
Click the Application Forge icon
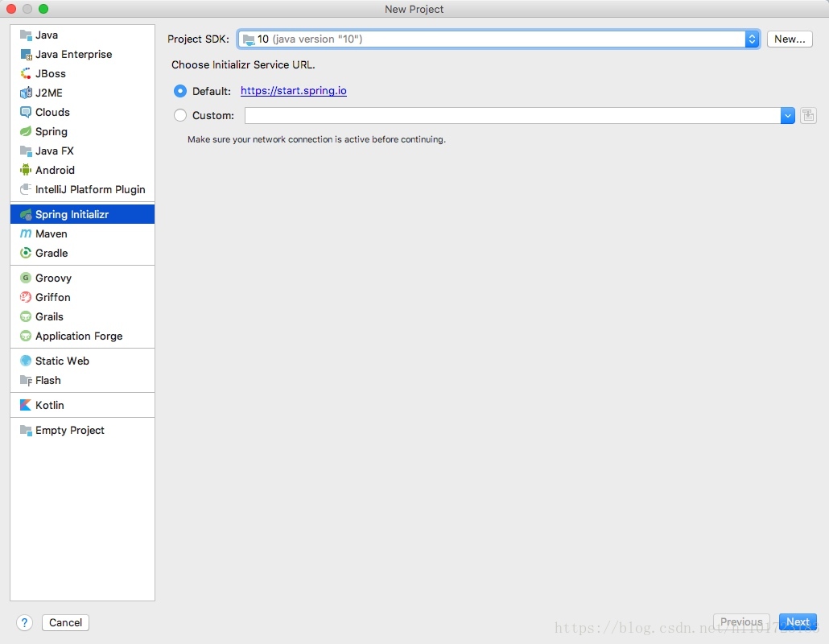[26, 336]
